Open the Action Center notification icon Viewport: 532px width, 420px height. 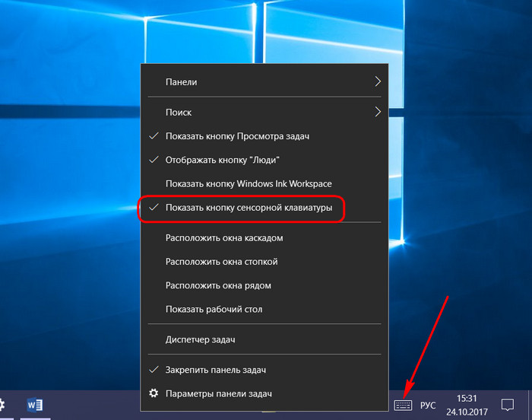click(508, 405)
